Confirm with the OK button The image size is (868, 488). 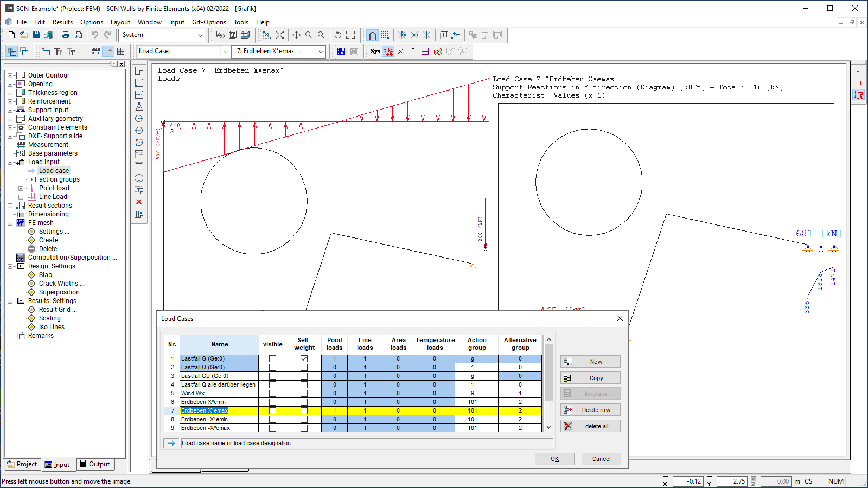[554, 459]
